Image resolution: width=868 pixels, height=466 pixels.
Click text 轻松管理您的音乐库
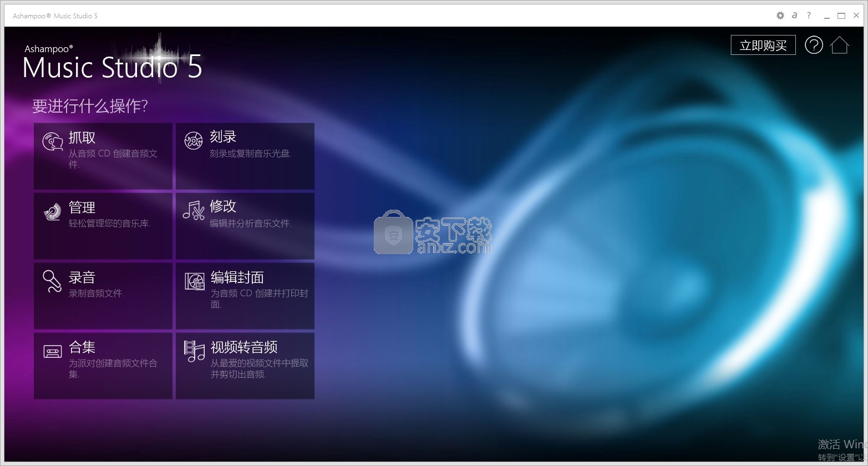110,223
